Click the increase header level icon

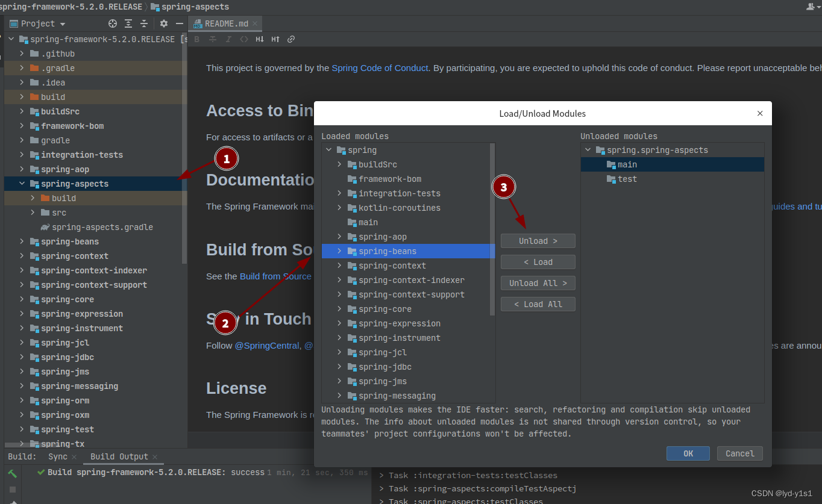(275, 39)
